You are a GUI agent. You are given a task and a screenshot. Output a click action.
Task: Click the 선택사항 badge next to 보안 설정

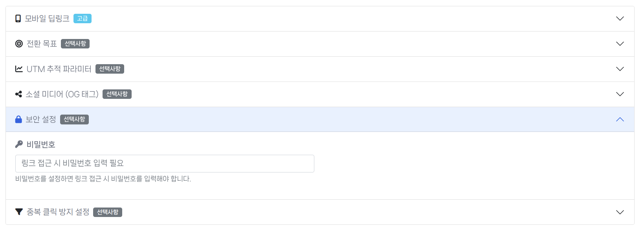[74, 119]
